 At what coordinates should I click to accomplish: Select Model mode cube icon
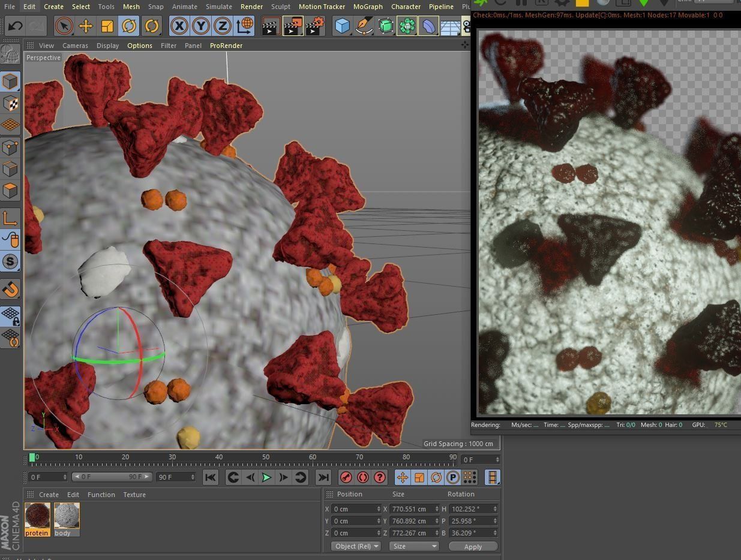coord(10,81)
